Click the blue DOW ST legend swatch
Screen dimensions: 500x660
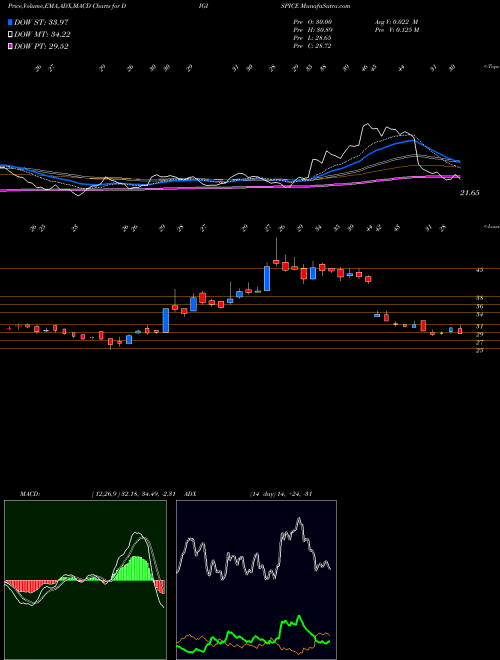tap(10, 22)
